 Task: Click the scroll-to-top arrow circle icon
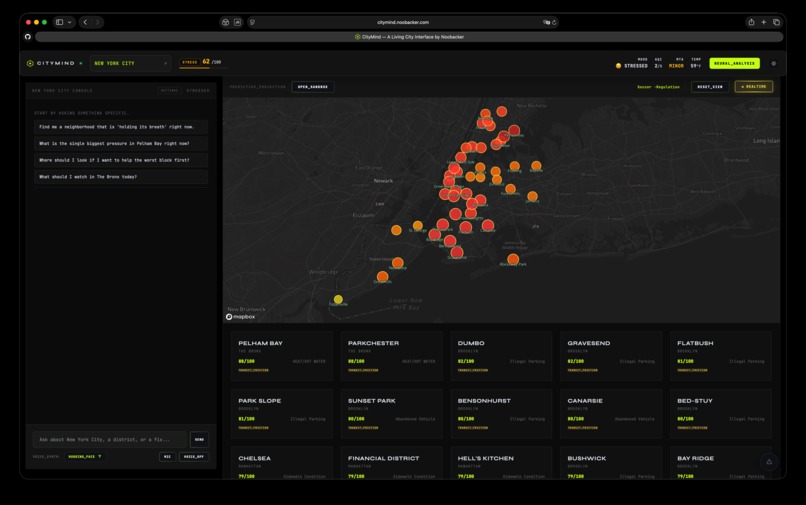(769, 462)
